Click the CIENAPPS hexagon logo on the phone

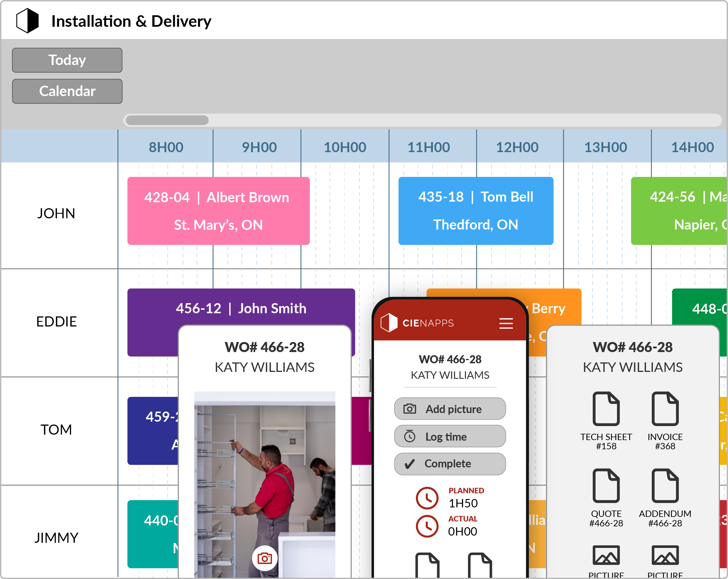pyautogui.click(x=389, y=323)
